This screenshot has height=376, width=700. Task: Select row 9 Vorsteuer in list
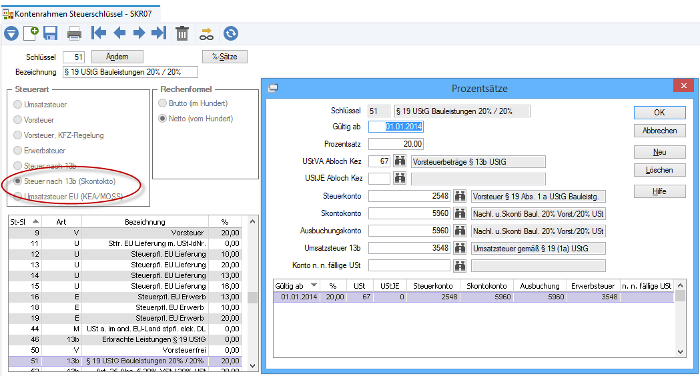(125, 233)
